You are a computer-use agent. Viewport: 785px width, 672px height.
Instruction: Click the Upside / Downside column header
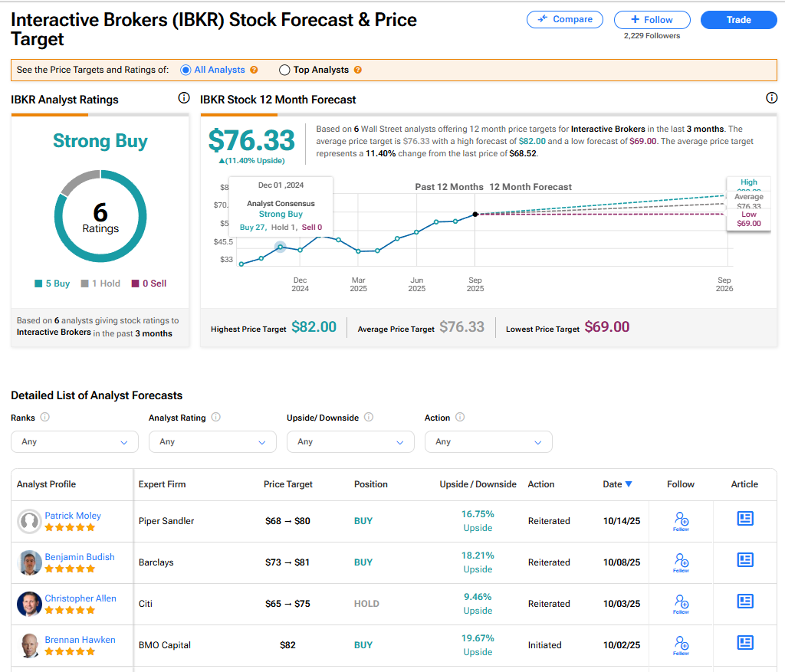tap(478, 484)
